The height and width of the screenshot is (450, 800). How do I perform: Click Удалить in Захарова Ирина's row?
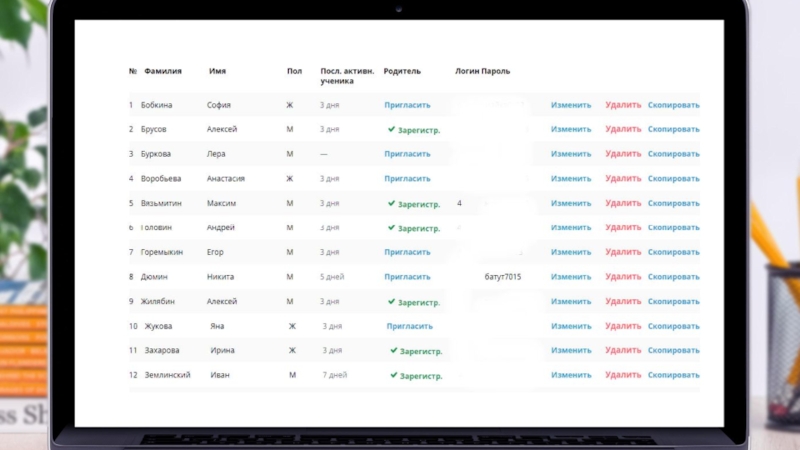[623, 351]
